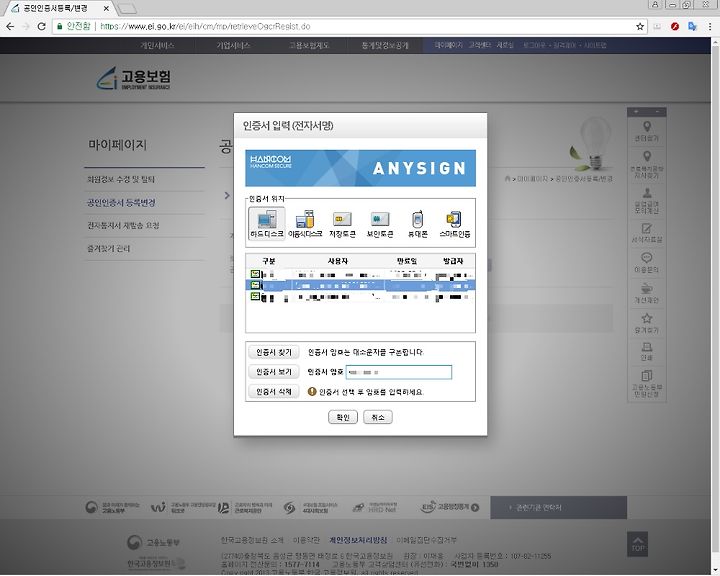This screenshot has width=720, height=576.
Task: Expand the 관련기관 연락처 footer bar
Action: coord(558,508)
